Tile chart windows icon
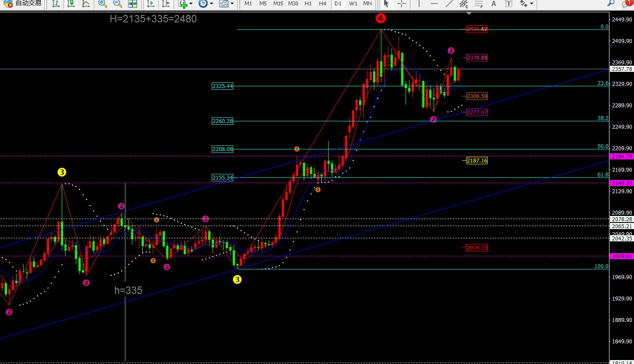The height and width of the screenshot is (364, 634). 132,4
